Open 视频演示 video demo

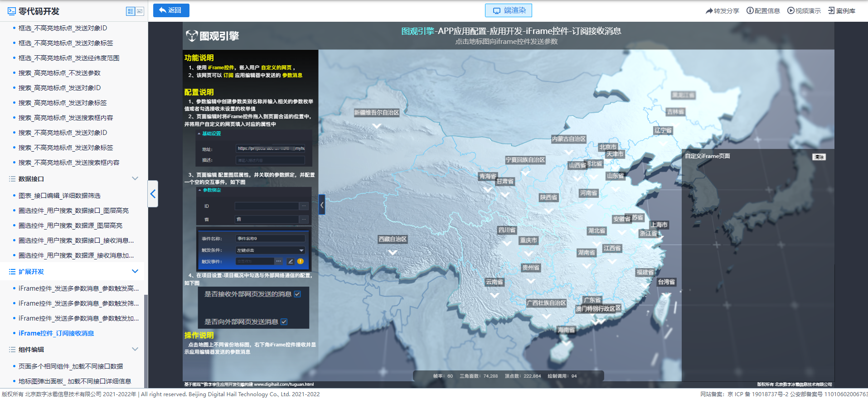tap(804, 11)
